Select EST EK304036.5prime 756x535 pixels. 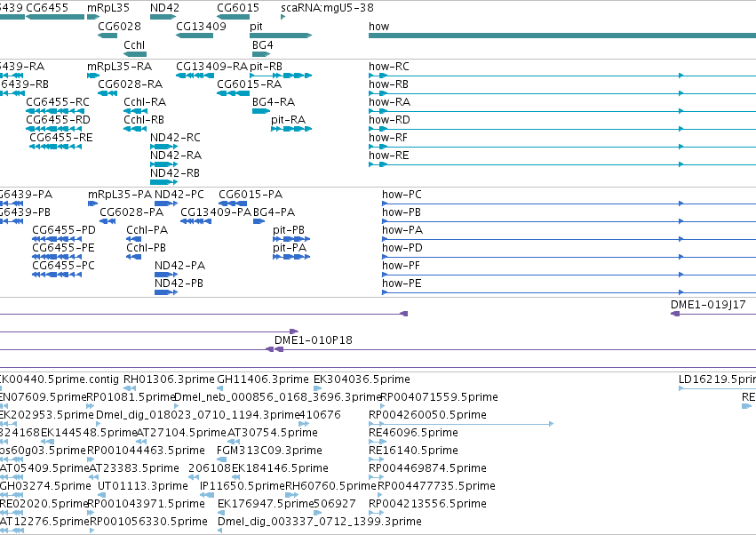pos(362,379)
